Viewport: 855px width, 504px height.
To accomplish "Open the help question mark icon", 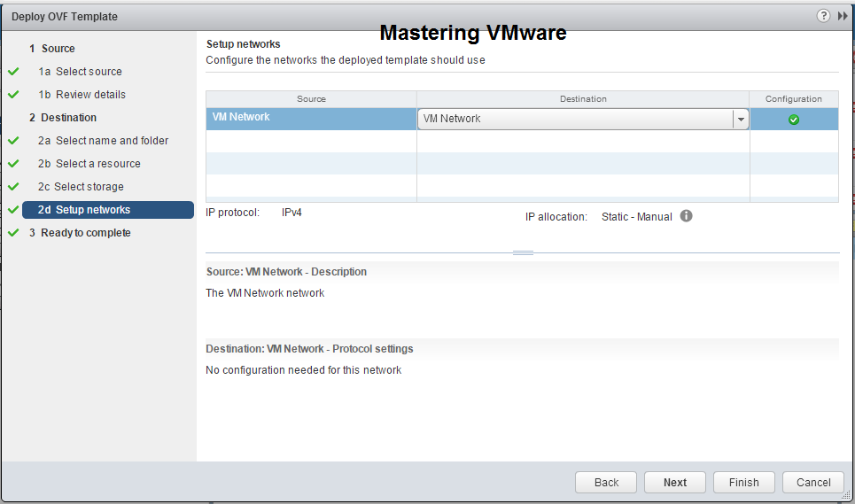I will [823, 16].
